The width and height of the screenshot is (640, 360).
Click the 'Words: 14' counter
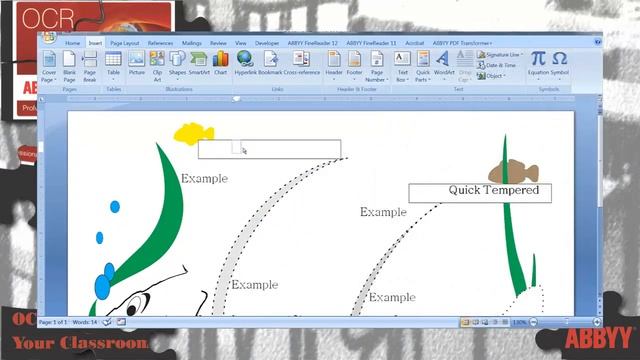click(x=85, y=322)
